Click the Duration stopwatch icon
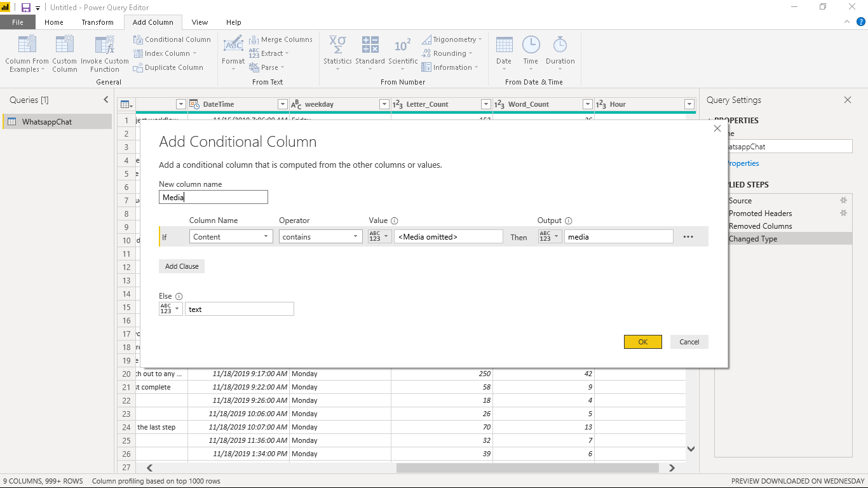Viewport: 868px width, 488px height. 560,46
